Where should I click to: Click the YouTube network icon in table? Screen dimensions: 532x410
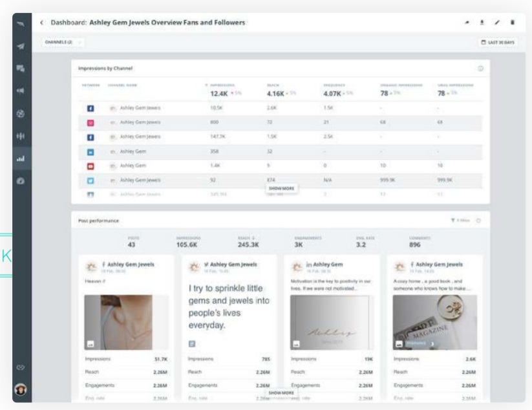[x=90, y=166]
